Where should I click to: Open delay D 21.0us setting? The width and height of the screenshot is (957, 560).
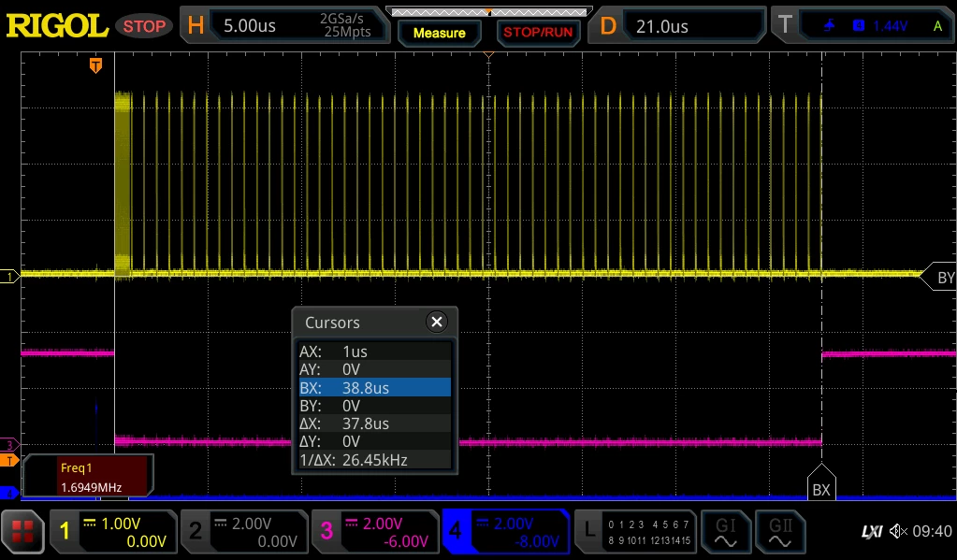tap(677, 25)
